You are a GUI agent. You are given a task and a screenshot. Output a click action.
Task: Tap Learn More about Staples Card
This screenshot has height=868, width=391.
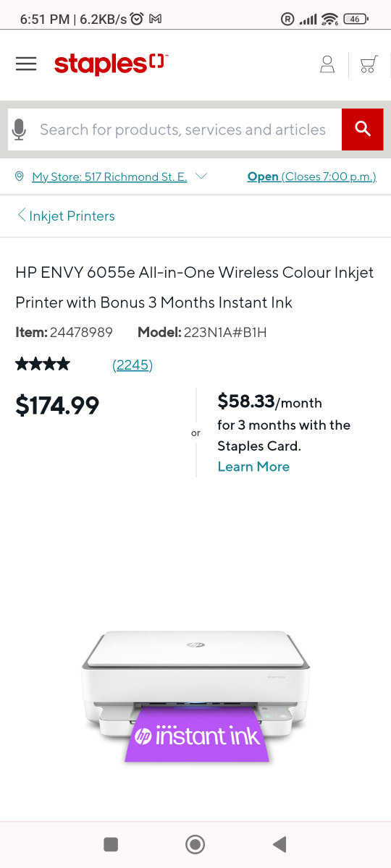pos(253,467)
